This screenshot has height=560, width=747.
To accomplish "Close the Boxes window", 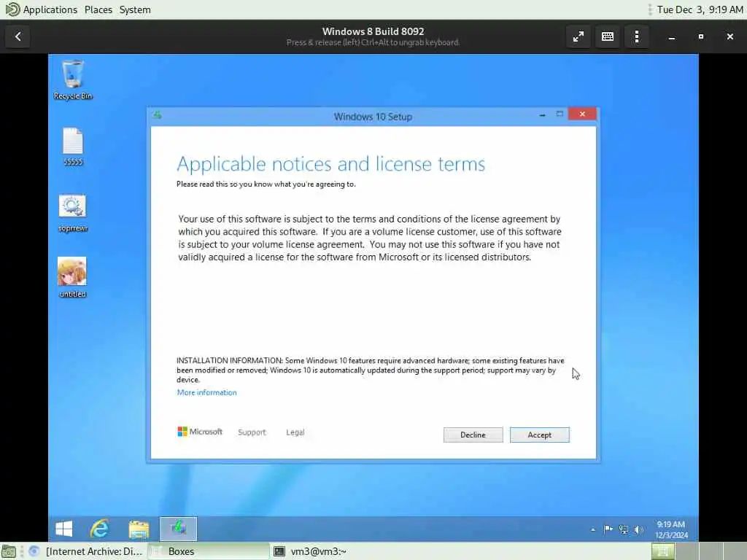I will (729, 36).
